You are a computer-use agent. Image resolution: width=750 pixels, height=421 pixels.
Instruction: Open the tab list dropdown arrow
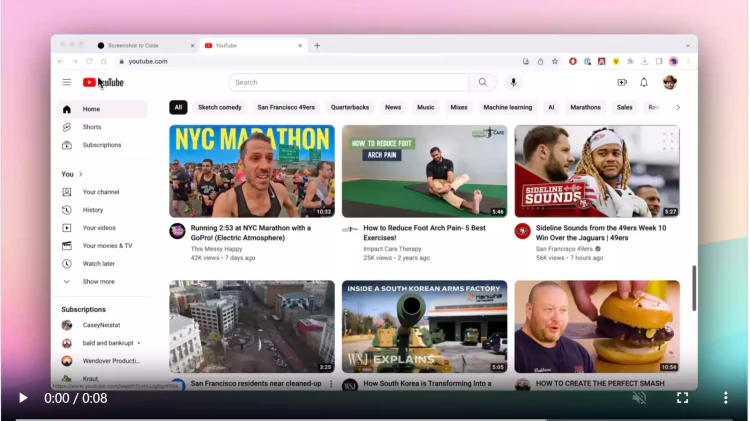[688, 45]
